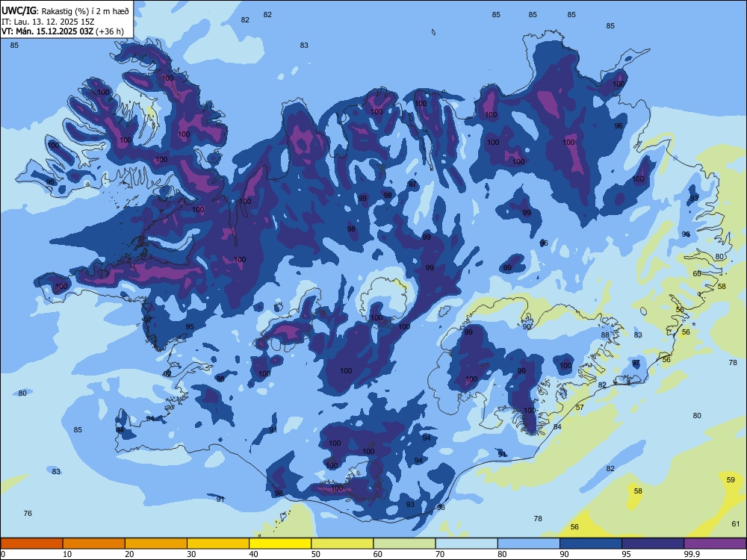This screenshot has width=747, height=560.
Task: Select the purple 99.9+ legend swatch
Action: point(715,544)
